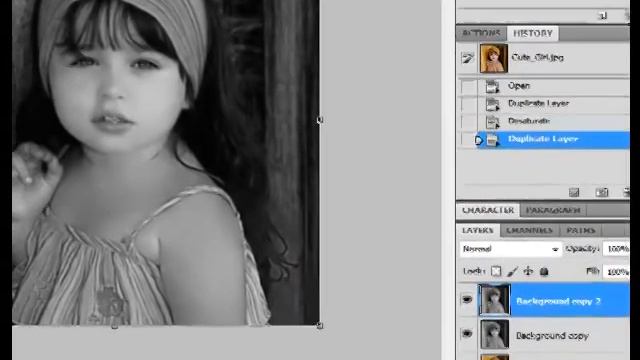The height and width of the screenshot is (360, 640).
Task: Select the Background copy 2 layer name
Action: pyautogui.click(x=558, y=302)
